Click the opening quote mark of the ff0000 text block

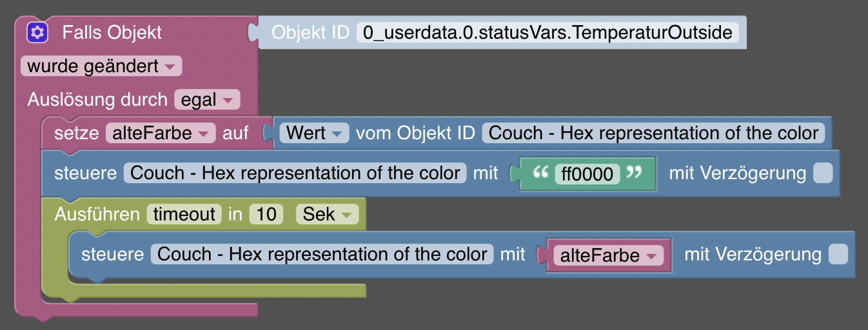540,173
